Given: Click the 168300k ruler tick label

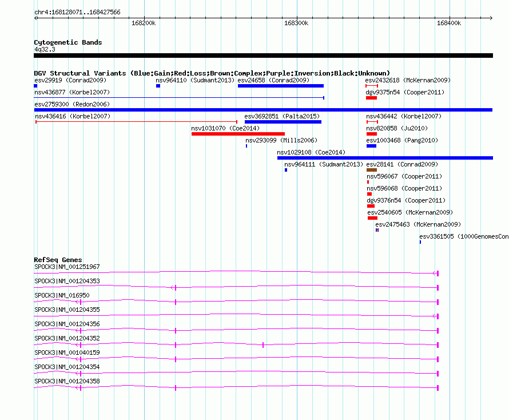Looking at the screenshot, I should [296, 23].
